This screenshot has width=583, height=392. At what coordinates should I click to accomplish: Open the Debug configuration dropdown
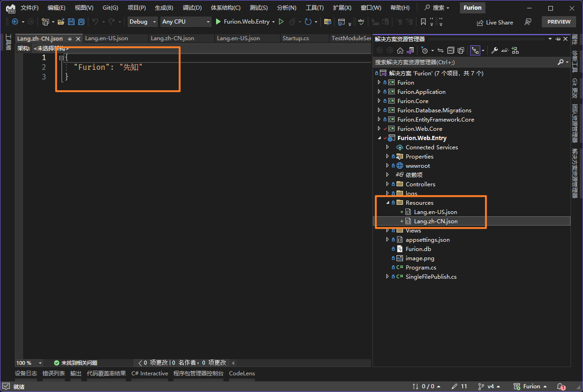coord(143,22)
